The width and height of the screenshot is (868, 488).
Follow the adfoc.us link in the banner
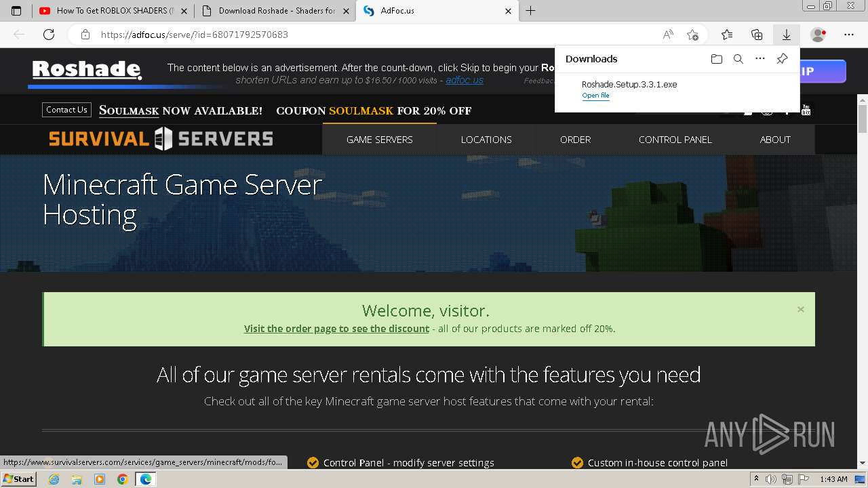click(x=465, y=80)
